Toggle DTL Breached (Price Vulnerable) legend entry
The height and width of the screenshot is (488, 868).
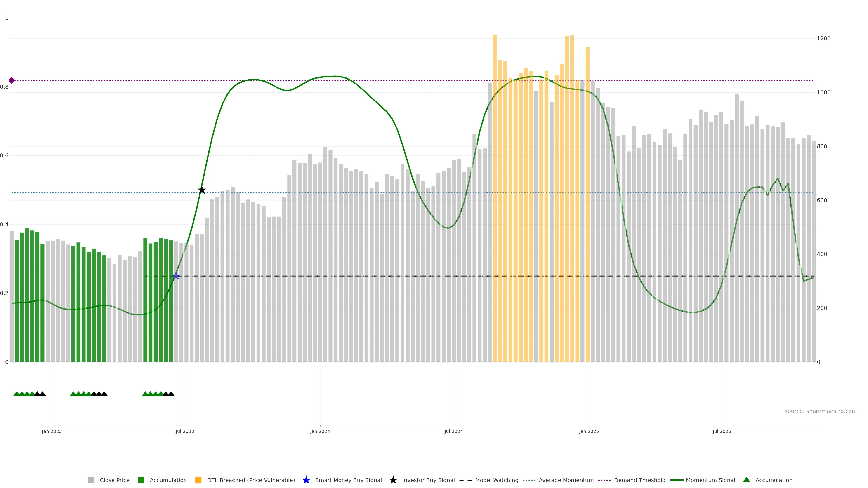251,480
